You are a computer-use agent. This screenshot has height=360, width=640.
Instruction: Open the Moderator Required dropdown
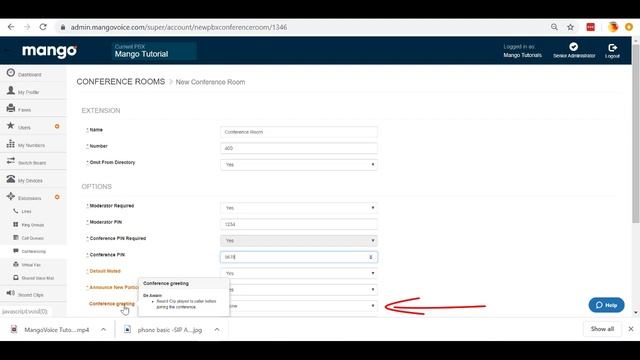pyautogui.click(x=299, y=208)
